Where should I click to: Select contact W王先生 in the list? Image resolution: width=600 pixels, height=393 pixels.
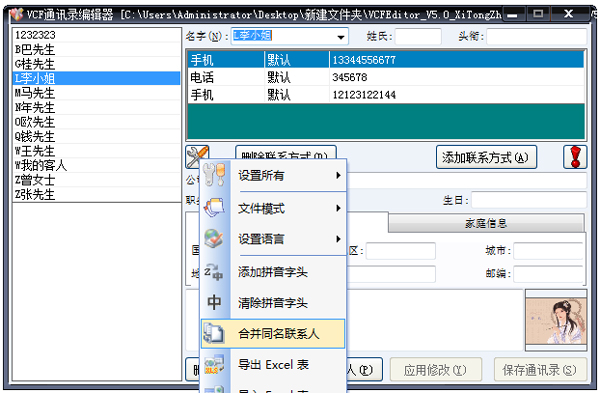pyautogui.click(x=96, y=151)
